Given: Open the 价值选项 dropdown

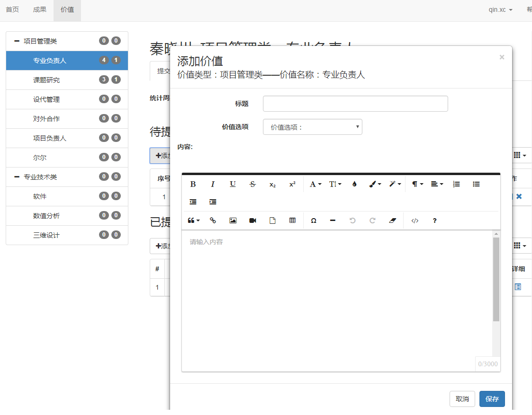Looking at the screenshot, I should [x=312, y=127].
